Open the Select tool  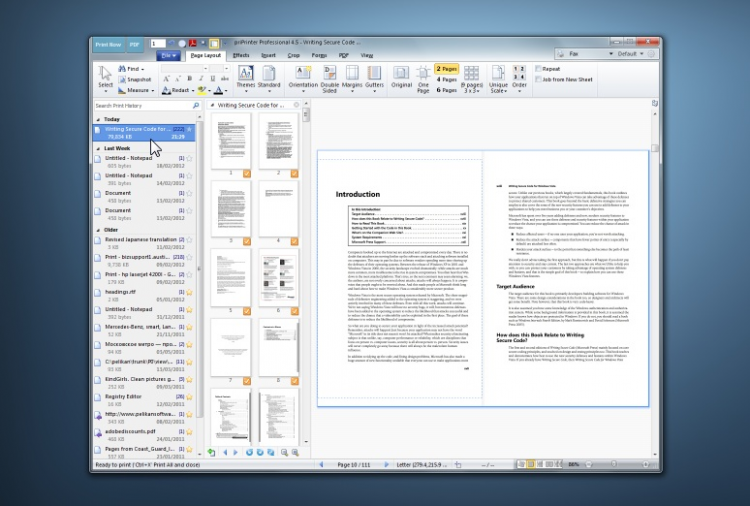point(105,79)
